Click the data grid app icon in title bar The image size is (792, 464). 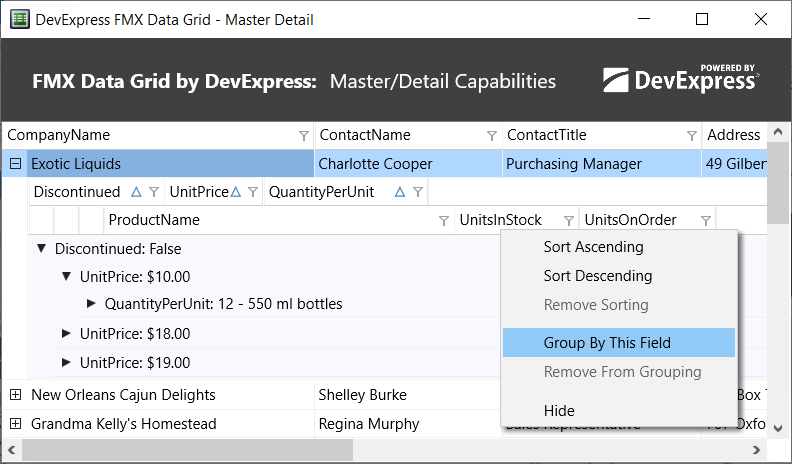tap(20, 19)
